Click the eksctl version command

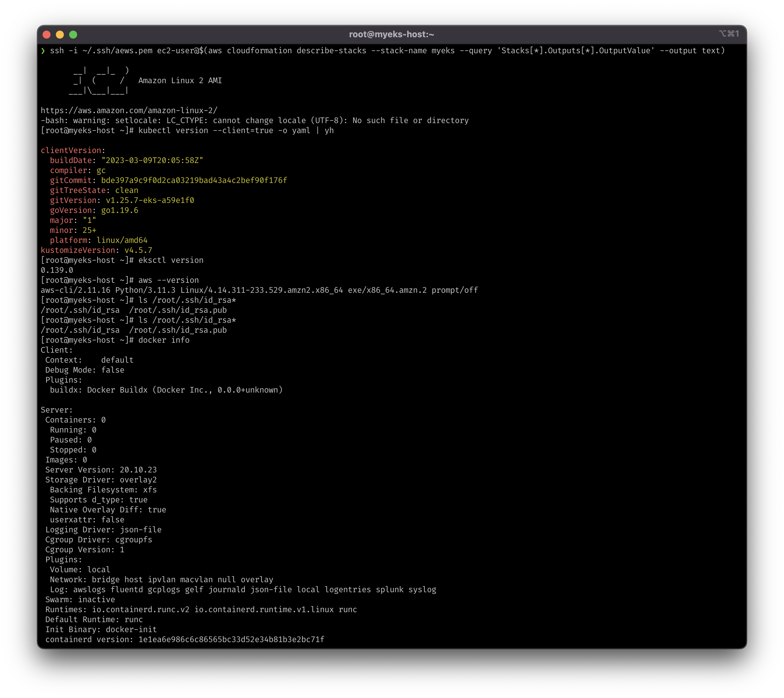(x=171, y=260)
